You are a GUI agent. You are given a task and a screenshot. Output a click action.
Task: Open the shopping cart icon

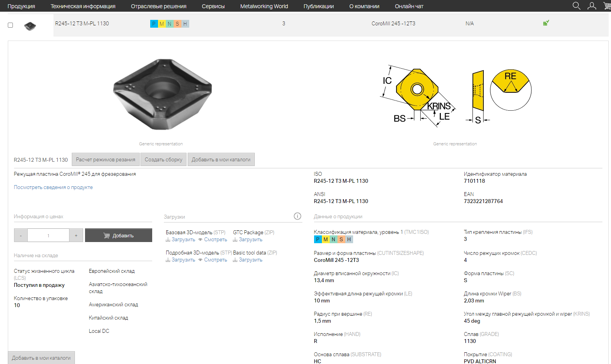607,6
